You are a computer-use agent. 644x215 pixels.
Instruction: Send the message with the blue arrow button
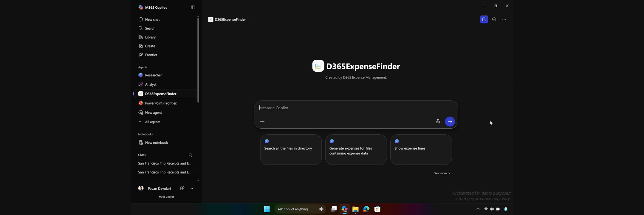click(450, 122)
